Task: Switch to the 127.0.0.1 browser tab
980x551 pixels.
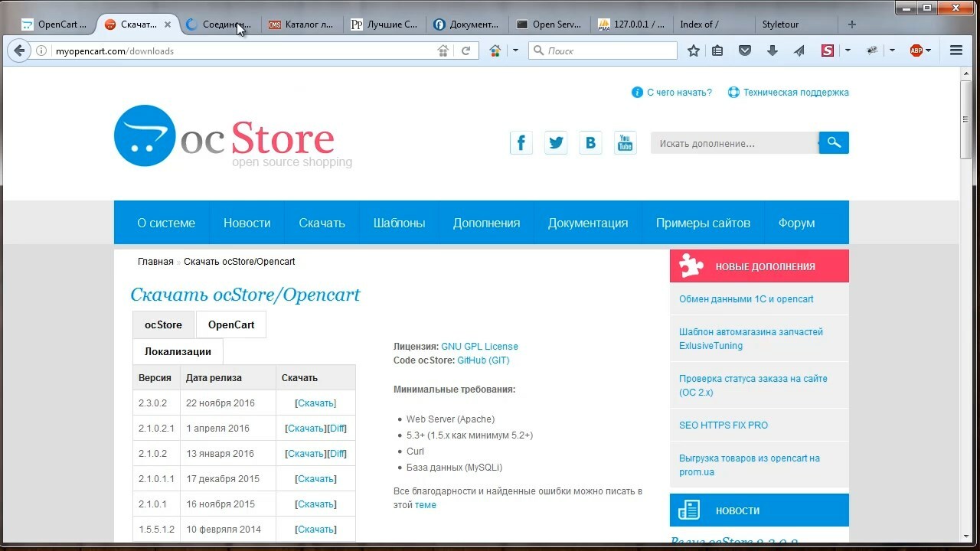Action: tap(632, 24)
